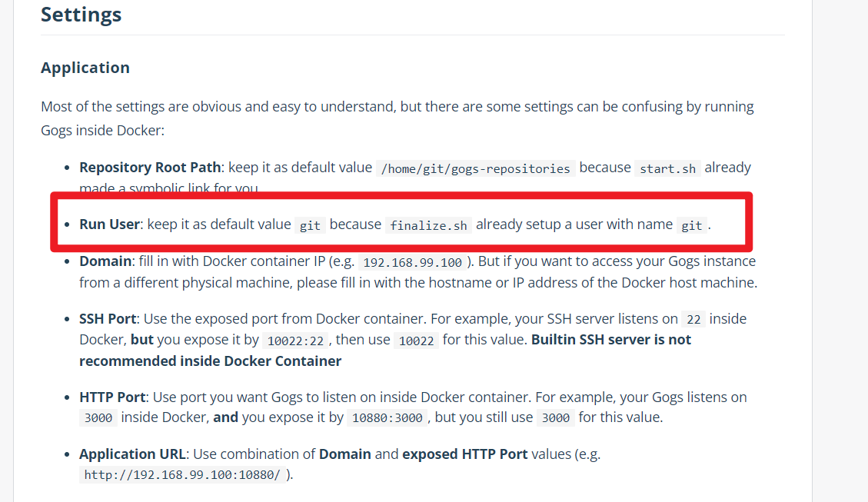Click the HTTP Port label
This screenshot has width=868, height=502.
tap(112, 397)
